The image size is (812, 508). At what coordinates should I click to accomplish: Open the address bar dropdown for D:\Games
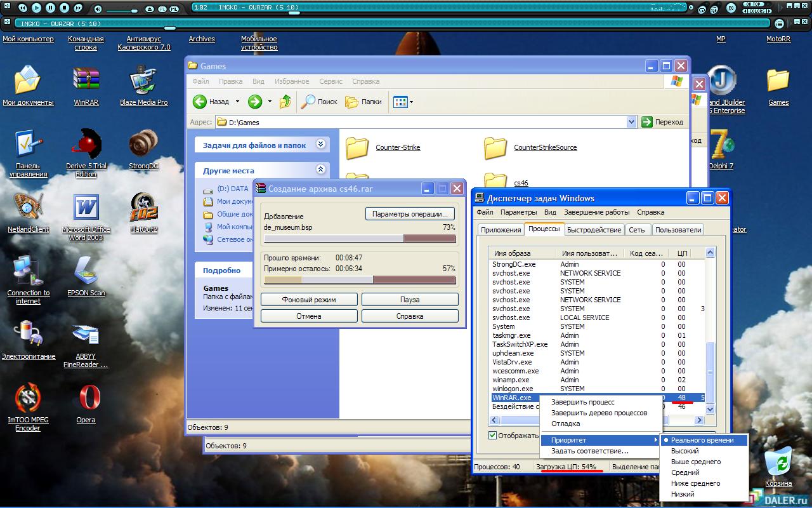tap(631, 122)
